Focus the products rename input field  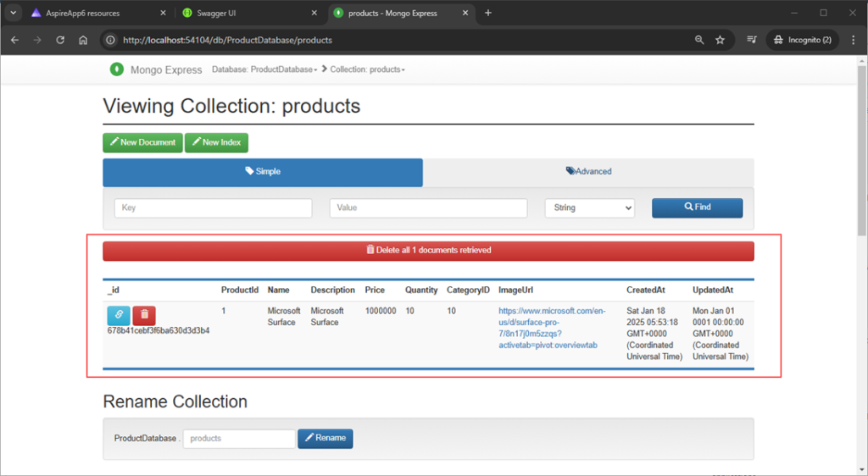click(239, 439)
